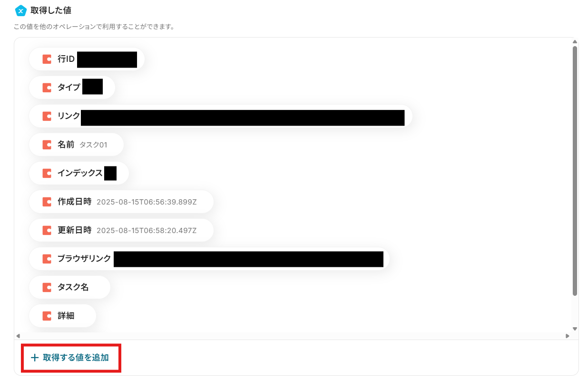Click the Coda icon beside タスク名

click(x=47, y=287)
